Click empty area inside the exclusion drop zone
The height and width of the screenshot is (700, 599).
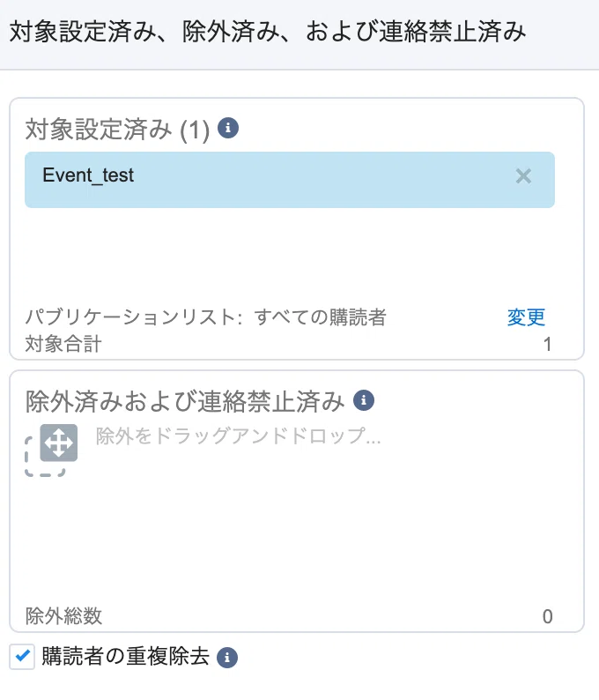tap(297, 536)
